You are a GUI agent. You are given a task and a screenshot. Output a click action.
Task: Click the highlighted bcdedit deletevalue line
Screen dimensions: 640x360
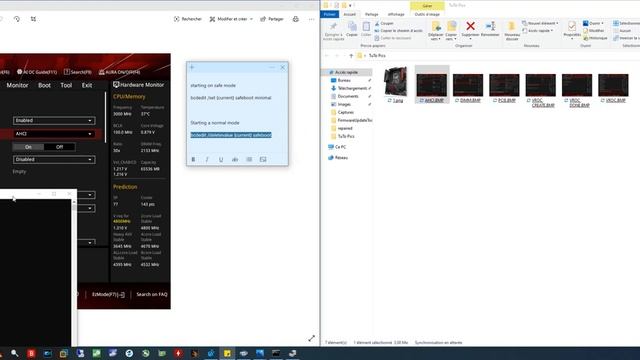tap(231, 135)
